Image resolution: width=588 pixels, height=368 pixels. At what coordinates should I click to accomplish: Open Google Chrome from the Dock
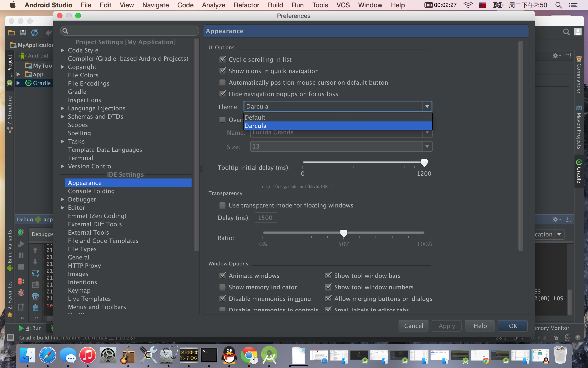[x=249, y=355]
